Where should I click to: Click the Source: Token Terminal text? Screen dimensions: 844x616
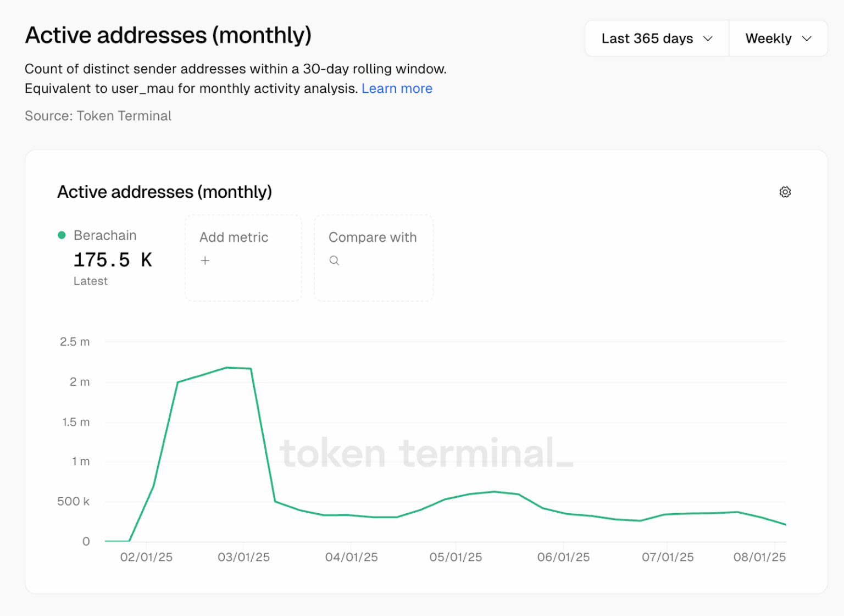point(98,115)
